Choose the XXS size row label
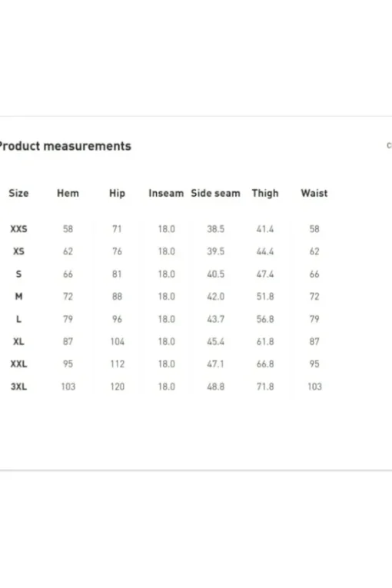 pos(18,229)
